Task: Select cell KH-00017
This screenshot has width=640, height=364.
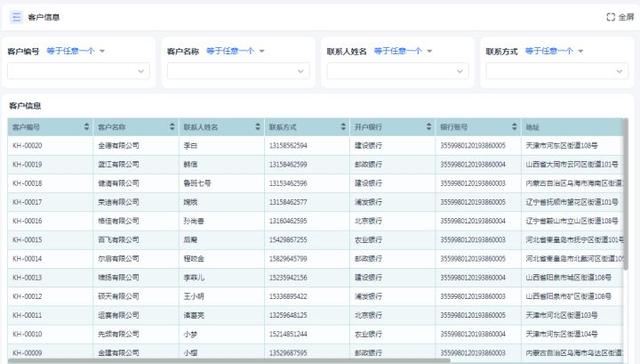Action: click(27, 202)
